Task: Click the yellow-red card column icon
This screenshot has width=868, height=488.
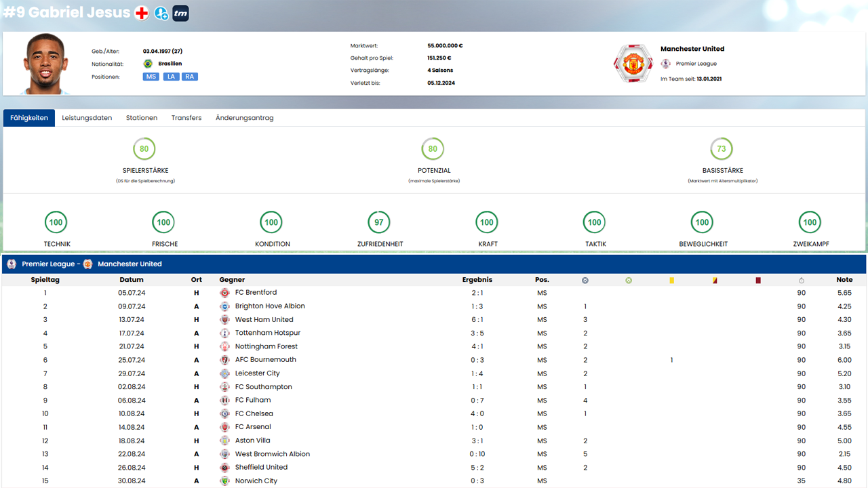Action: pos(715,280)
